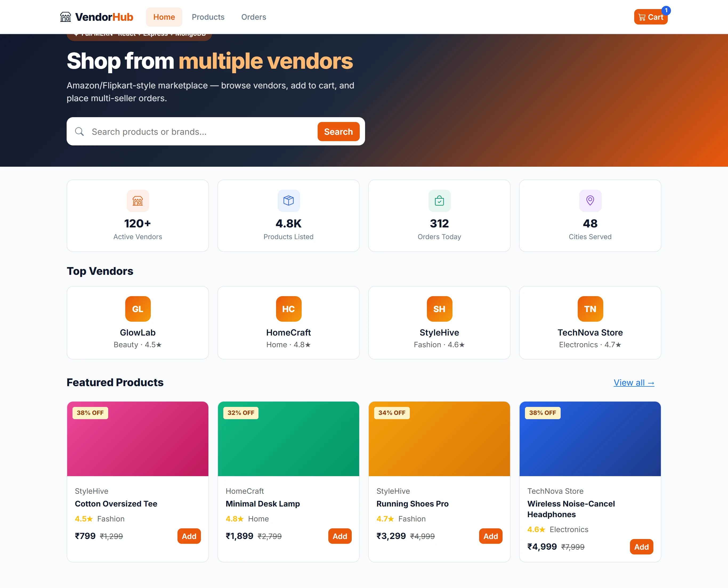
Task: Click the Active Vendors store icon
Action: (x=137, y=201)
